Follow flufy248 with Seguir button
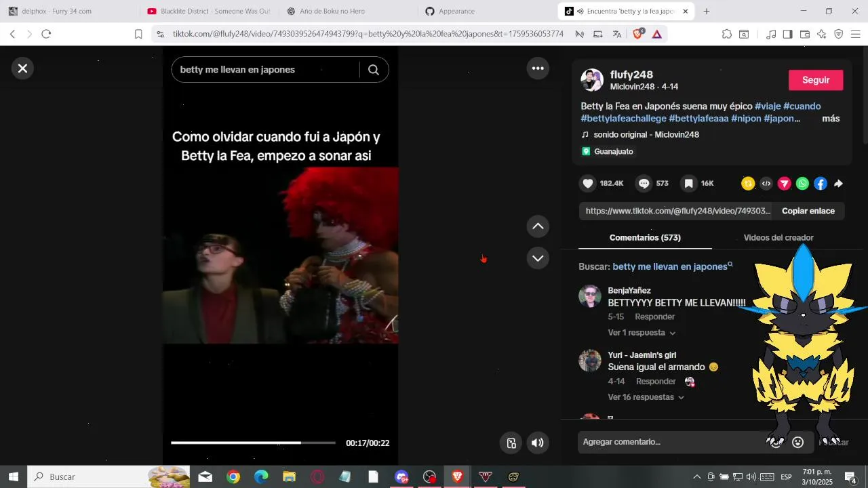Image resolution: width=868 pixels, height=488 pixels. pos(816,80)
